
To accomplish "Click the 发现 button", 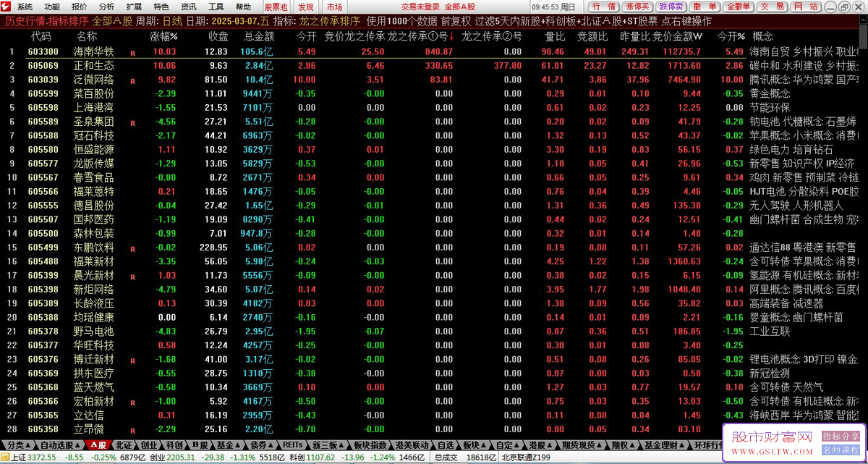I will click(x=306, y=7).
